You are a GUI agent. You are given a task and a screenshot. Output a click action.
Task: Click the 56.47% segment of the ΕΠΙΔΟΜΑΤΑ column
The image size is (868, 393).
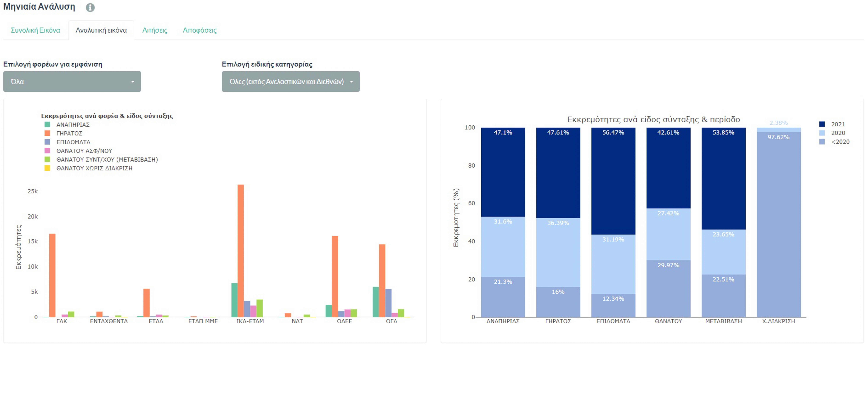pos(613,181)
